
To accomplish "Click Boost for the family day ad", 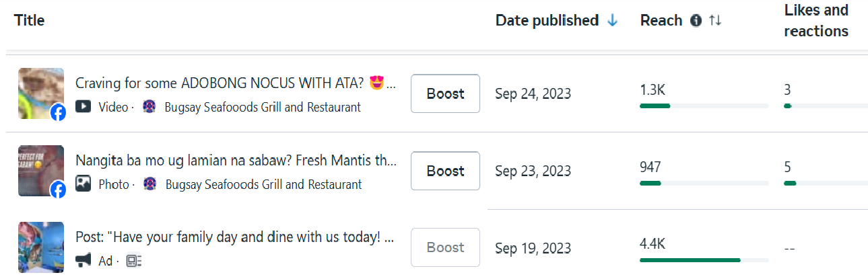I will [x=445, y=247].
